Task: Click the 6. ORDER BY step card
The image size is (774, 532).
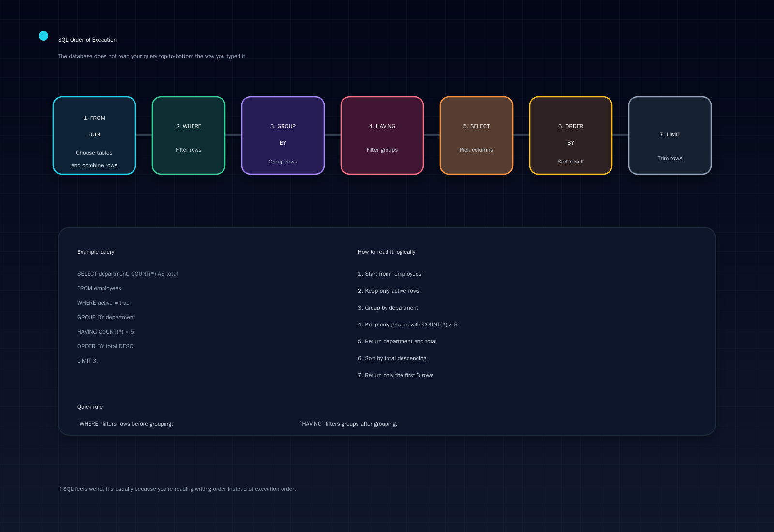Action: 571,135
